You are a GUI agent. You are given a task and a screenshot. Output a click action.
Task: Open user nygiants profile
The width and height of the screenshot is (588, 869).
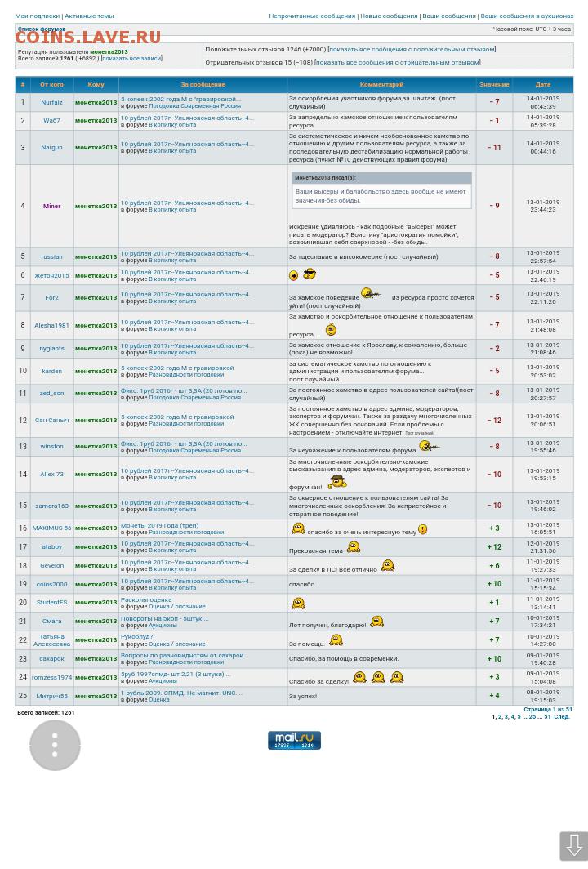coord(51,349)
